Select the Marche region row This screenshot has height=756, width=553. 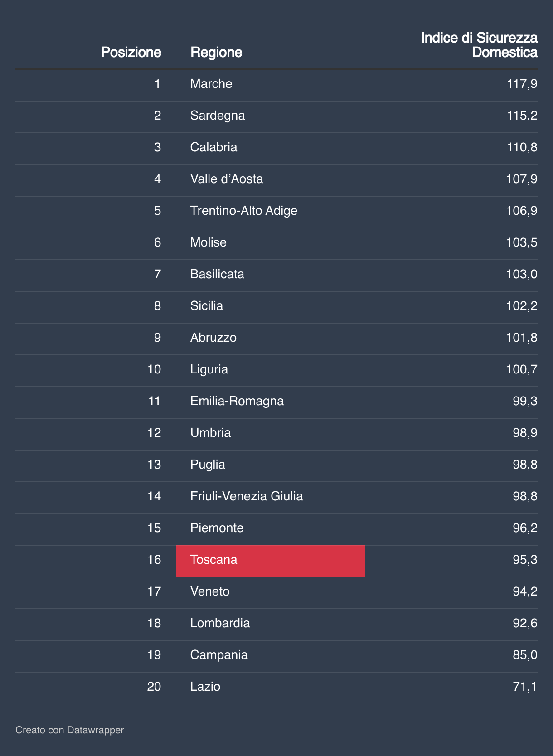click(x=276, y=84)
